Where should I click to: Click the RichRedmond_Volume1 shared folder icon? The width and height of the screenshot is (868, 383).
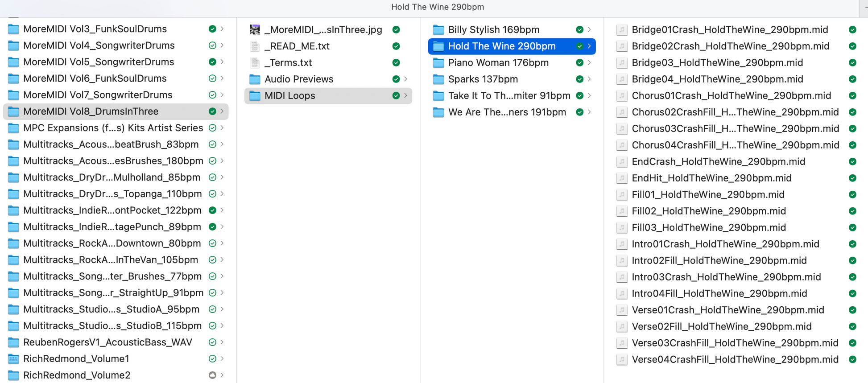pyautogui.click(x=14, y=358)
